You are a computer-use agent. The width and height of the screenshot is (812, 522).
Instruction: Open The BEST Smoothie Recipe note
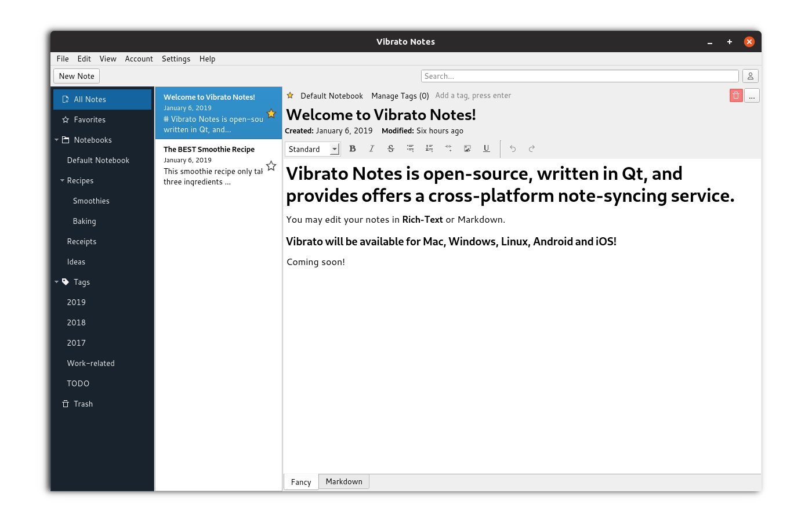pyautogui.click(x=218, y=165)
